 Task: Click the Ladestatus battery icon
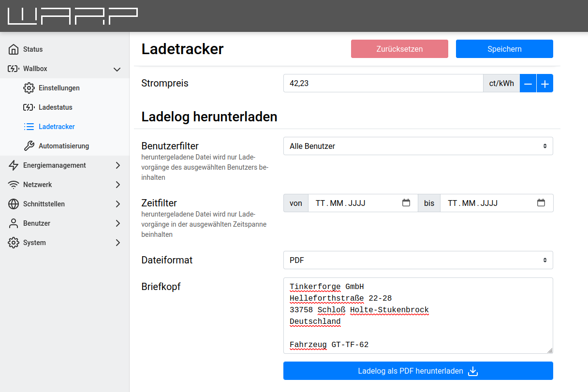(29, 107)
